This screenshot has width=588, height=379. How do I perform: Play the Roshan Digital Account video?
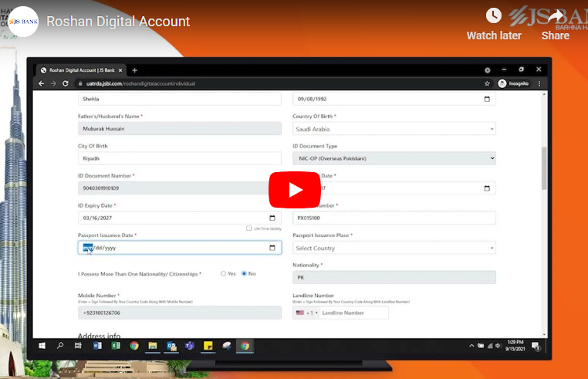(x=294, y=190)
